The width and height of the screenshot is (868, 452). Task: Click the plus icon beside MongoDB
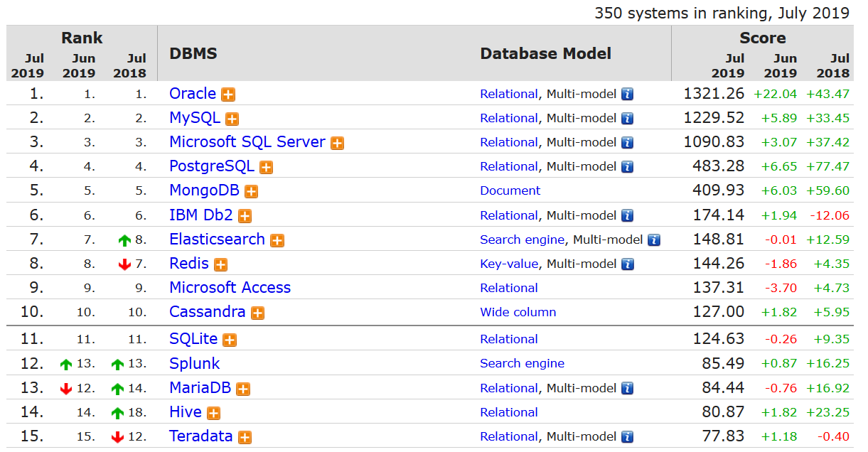251,192
